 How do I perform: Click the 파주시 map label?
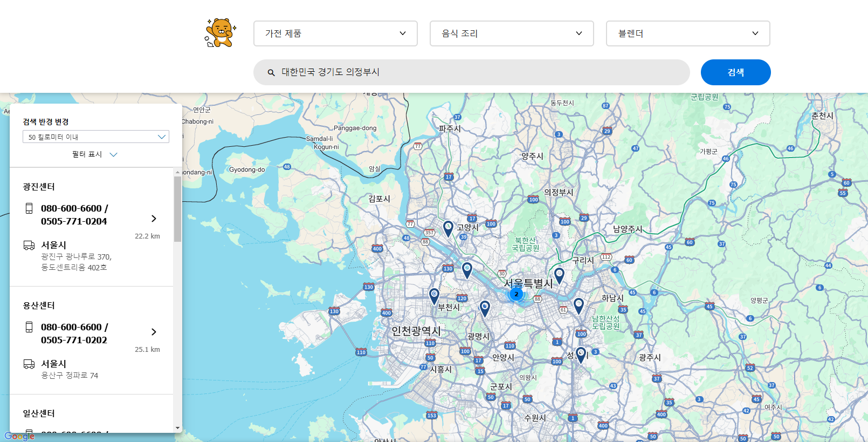(x=450, y=128)
